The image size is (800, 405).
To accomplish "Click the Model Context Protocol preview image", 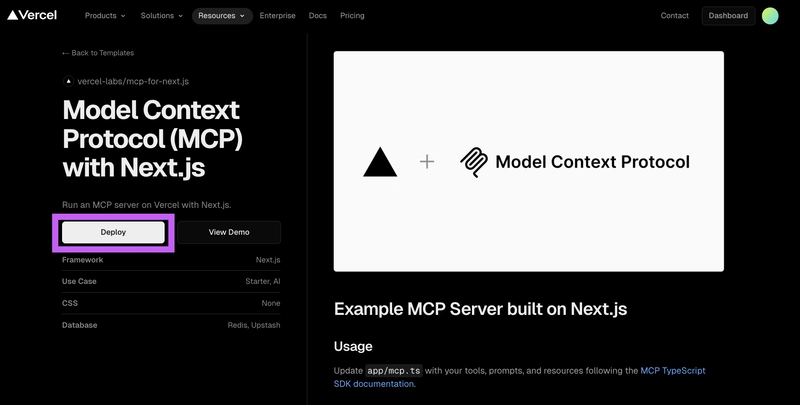I will [x=529, y=161].
